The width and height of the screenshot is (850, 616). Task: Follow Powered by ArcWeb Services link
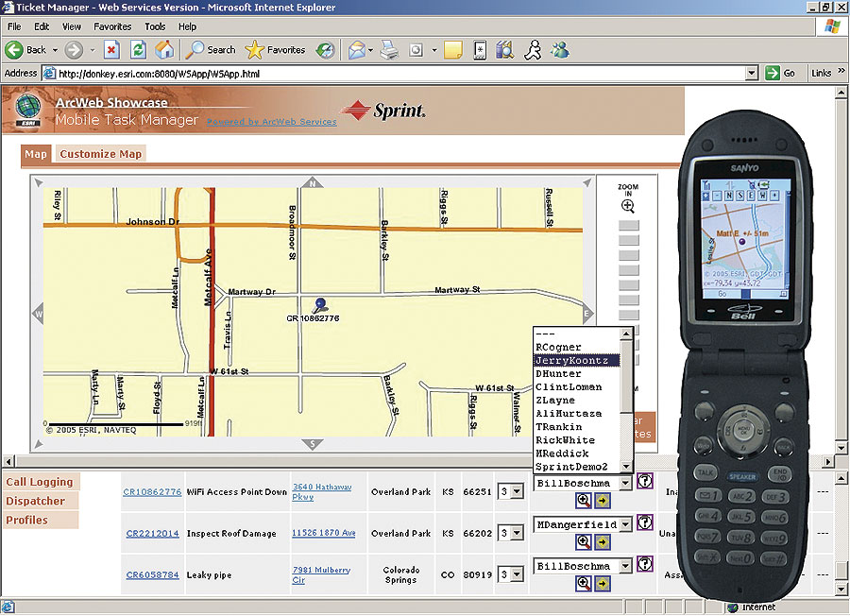272,122
